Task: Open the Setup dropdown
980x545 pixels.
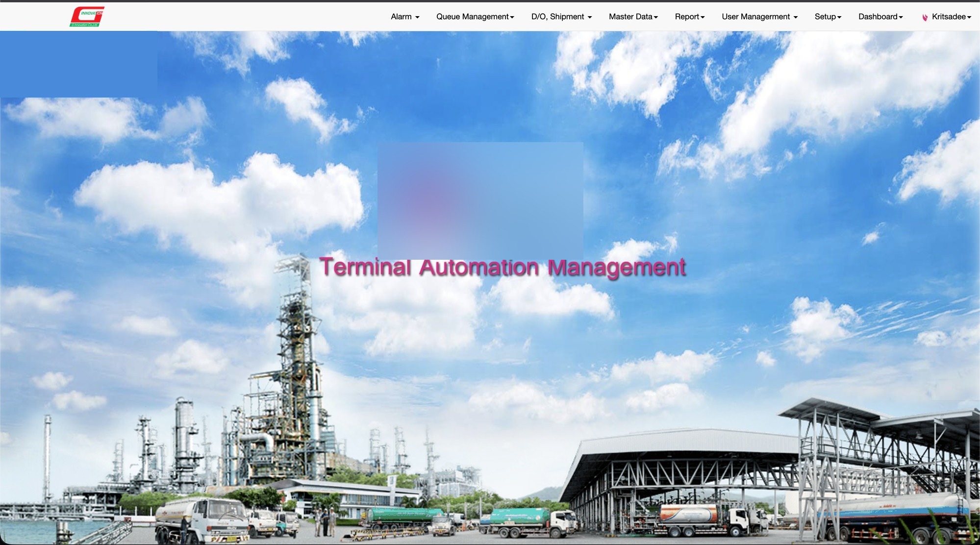Action: (x=828, y=17)
